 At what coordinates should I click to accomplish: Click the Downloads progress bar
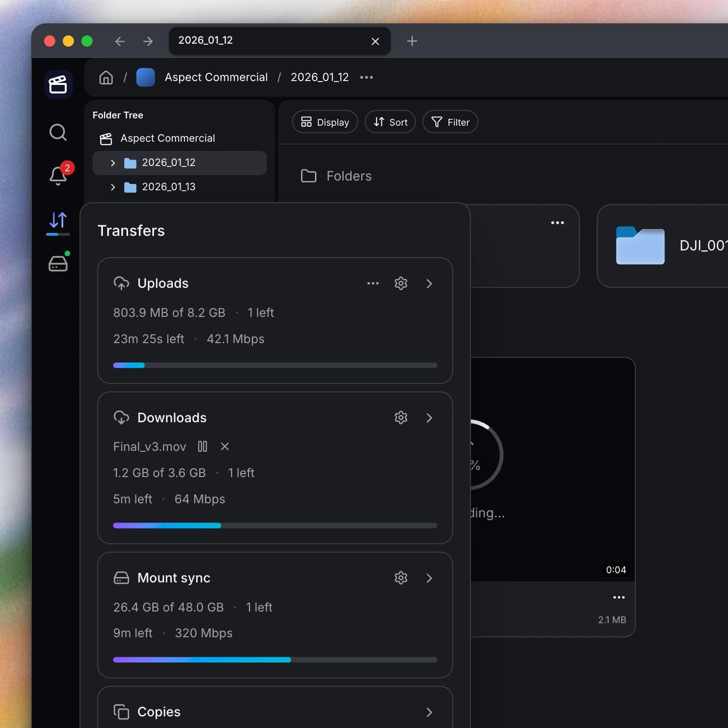(x=275, y=526)
